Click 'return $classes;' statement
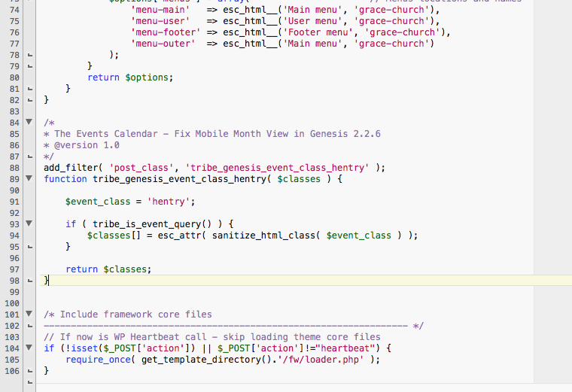Screen dimensions: 572x392 pyautogui.click(x=108, y=269)
